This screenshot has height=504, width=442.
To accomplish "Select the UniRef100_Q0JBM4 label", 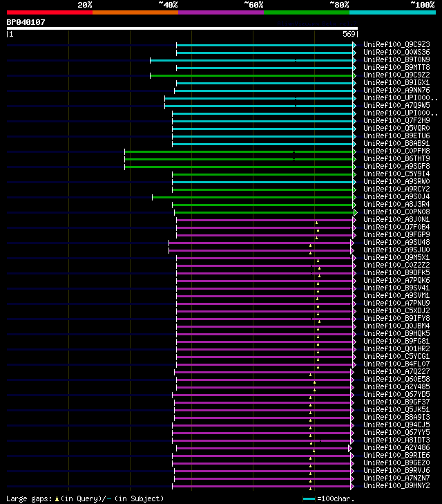I will [x=396, y=326].
